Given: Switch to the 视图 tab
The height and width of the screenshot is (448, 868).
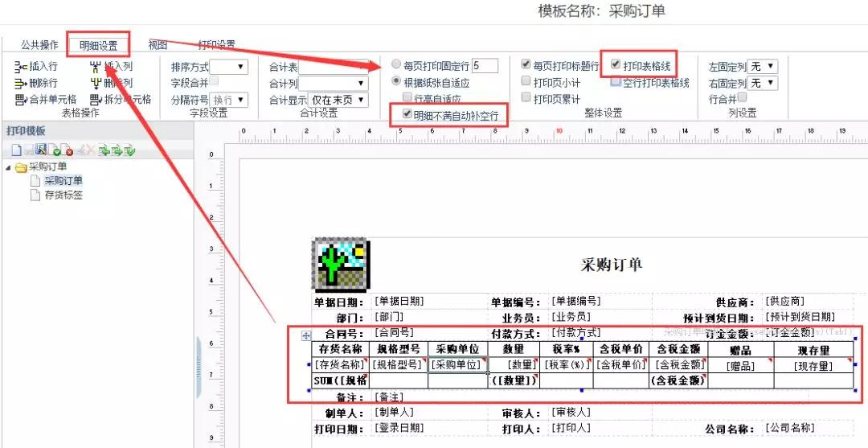Looking at the screenshot, I should point(158,44).
